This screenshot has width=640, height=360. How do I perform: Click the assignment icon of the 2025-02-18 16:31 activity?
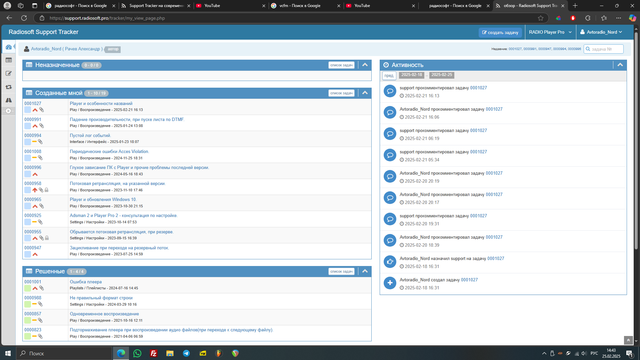click(x=390, y=262)
